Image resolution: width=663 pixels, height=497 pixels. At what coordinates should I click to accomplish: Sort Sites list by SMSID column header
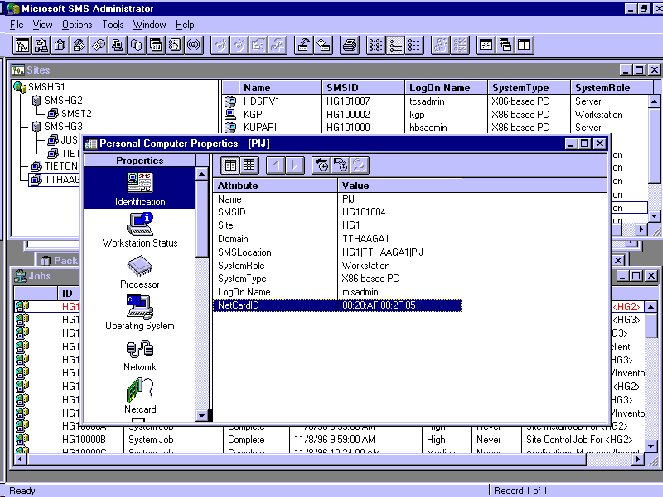point(363,88)
